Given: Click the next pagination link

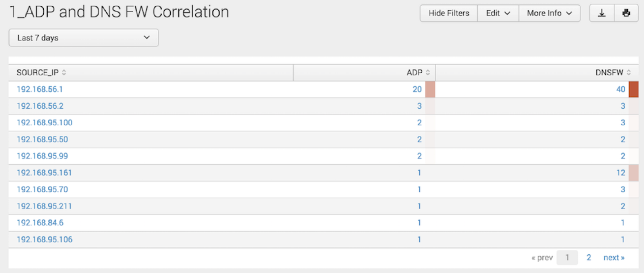Looking at the screenshot, I should point(614,257).
